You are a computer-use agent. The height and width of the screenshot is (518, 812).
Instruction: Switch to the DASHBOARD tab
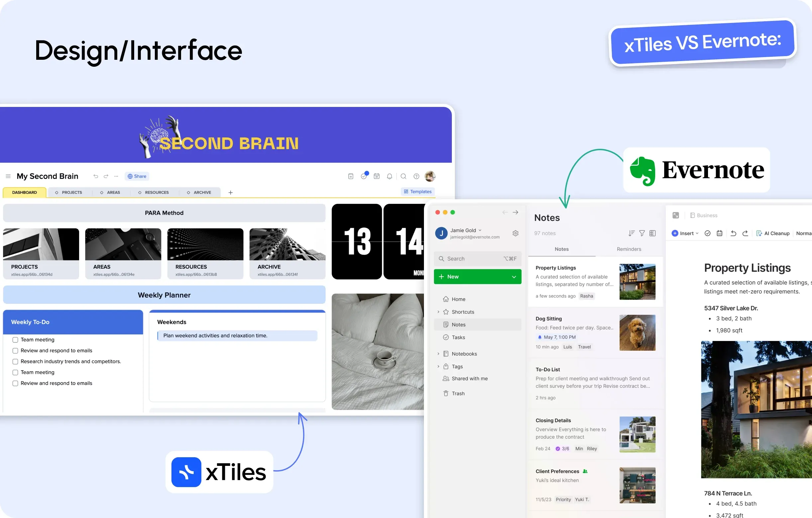pos(25,193)
